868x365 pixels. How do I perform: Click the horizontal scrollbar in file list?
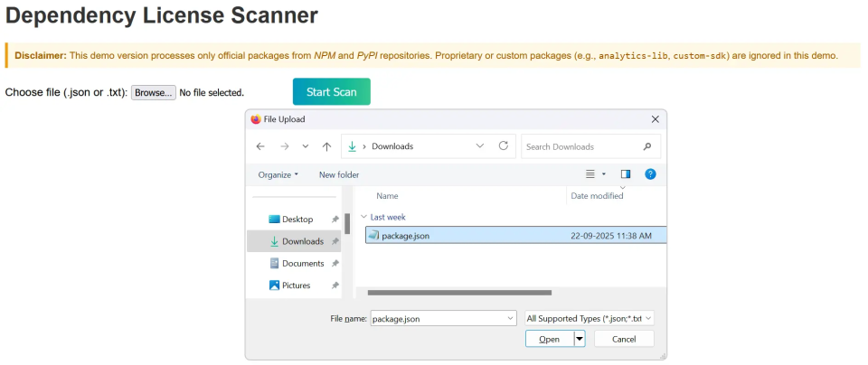pyautogui.click(x=458, y=292)
